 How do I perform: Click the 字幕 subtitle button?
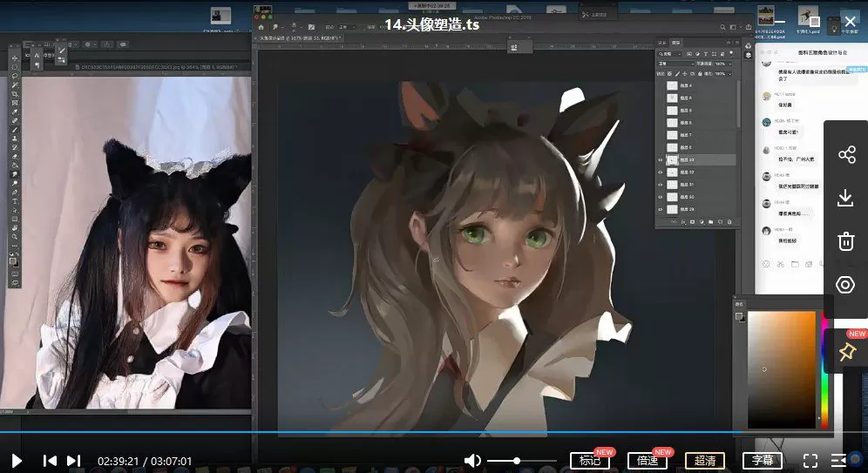(x=763, y=460)
